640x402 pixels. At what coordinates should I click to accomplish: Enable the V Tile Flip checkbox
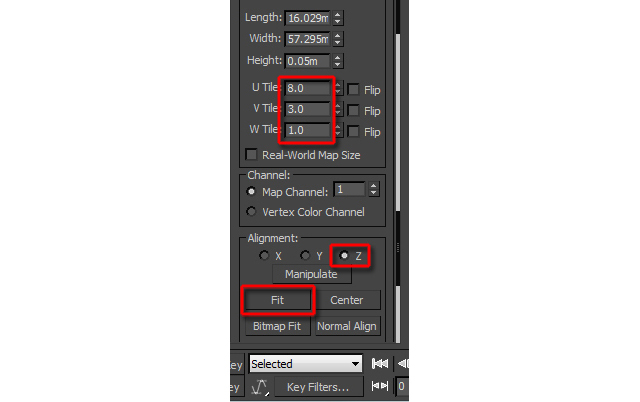click(x=353, y=110)
